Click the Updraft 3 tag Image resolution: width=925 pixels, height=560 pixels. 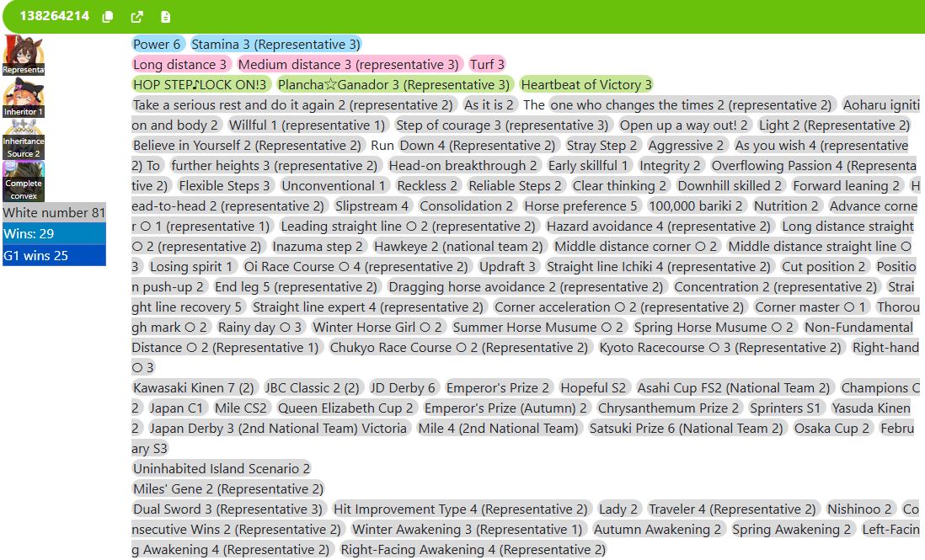[x=507, y=266]
